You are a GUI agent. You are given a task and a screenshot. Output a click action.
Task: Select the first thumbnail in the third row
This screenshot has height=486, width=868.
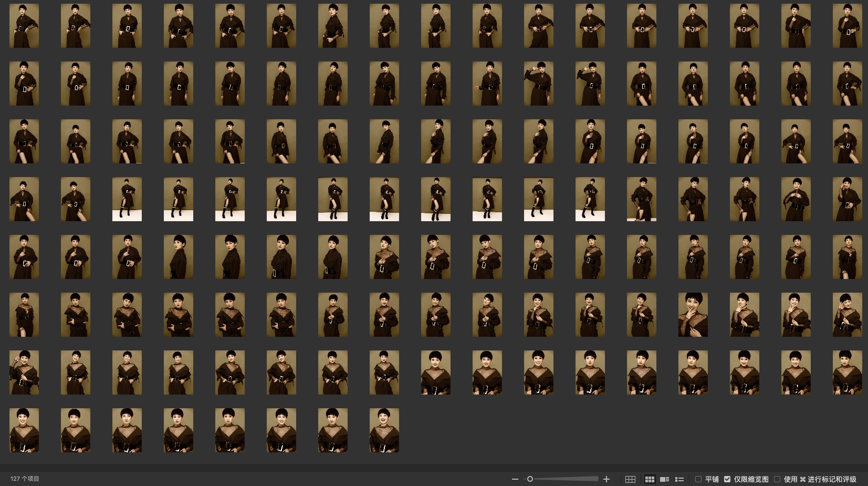pos(24,141)
